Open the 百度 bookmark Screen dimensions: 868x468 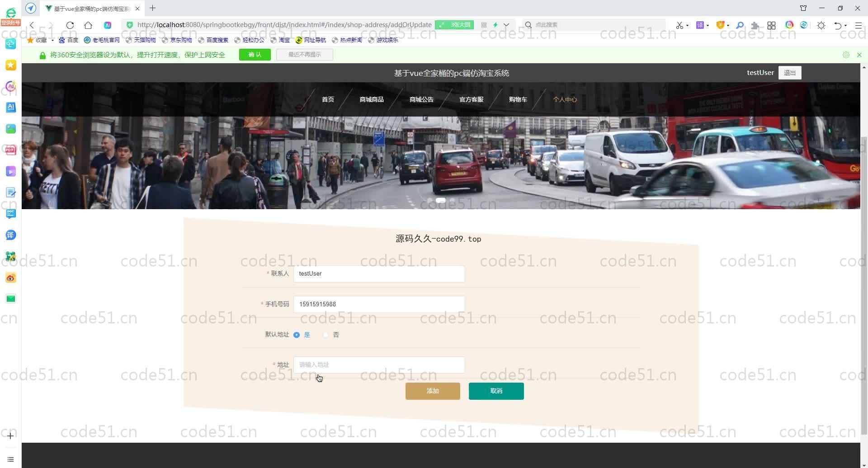69,40
